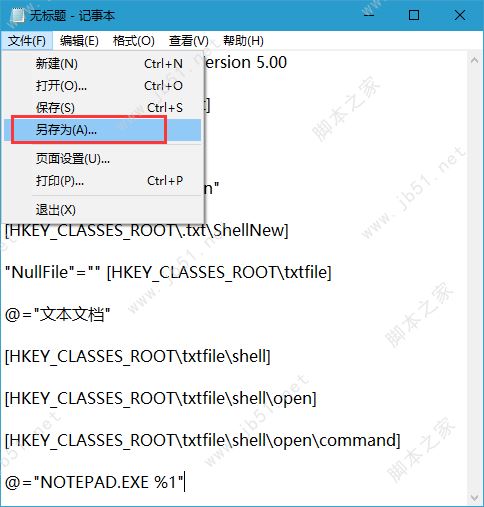The width and height of the screenshot is (484, 507).
Task: Open the 格式(O) menu
Action: 134,41
